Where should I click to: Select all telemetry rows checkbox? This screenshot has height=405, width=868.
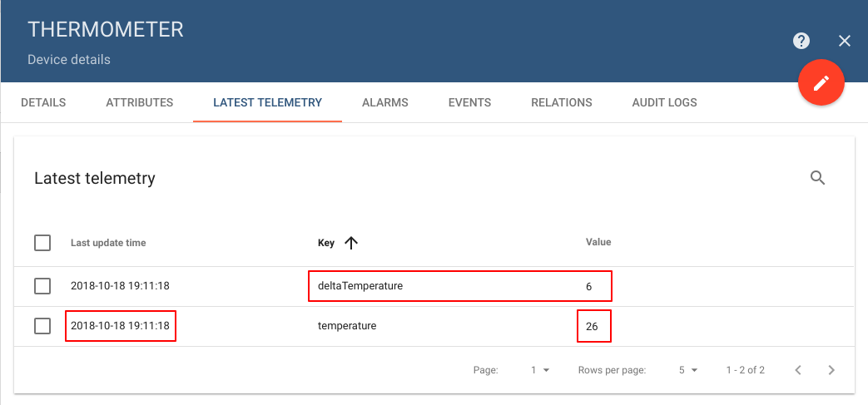click(x=42, y=243)
